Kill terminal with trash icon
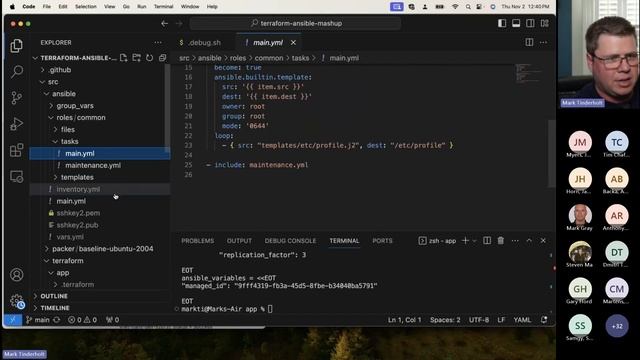Viewport: 640px width, 360px height. point(501,241)
